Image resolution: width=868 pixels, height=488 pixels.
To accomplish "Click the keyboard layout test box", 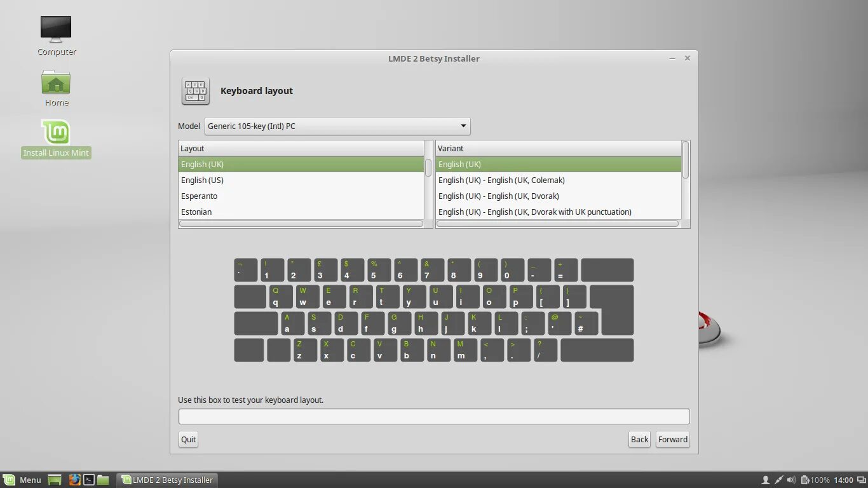I will point(434,417).
